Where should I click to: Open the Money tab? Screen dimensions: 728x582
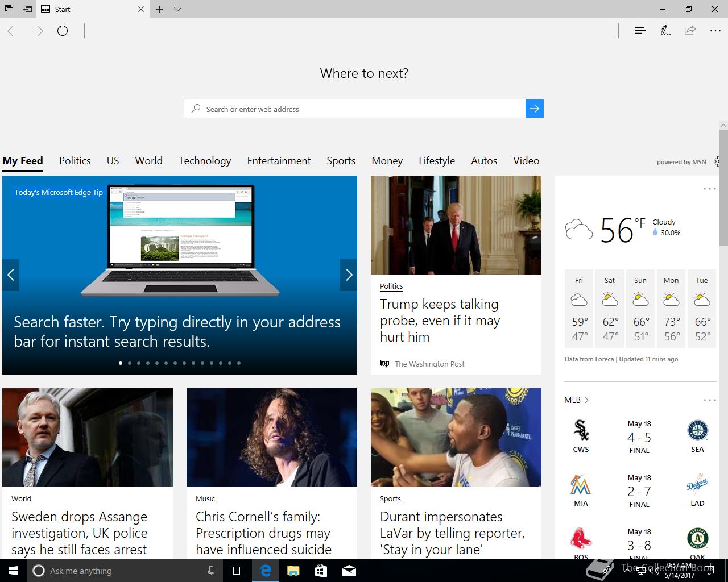click(x=387, y=161)
